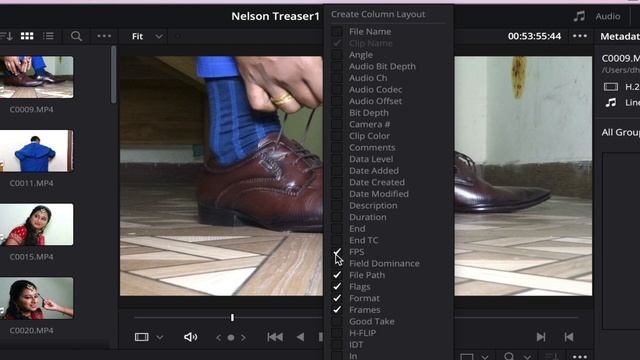The image size is (640, 360).
Task: Click the media pool vertical scrollbar
Action: (113, 75)
